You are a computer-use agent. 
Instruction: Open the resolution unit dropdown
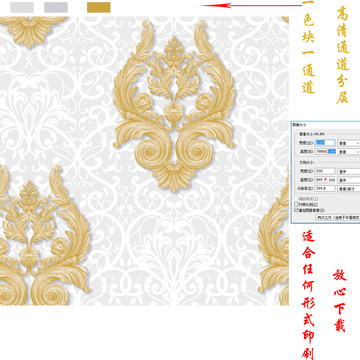[349, 188]
